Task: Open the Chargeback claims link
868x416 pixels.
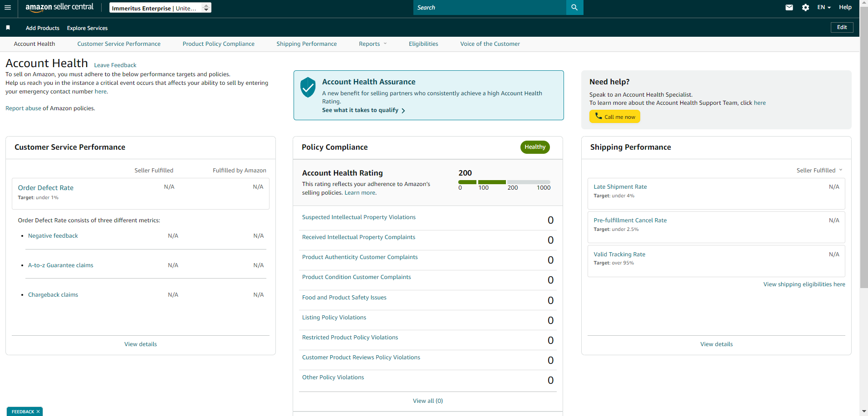Action: [x=53, y=295]
